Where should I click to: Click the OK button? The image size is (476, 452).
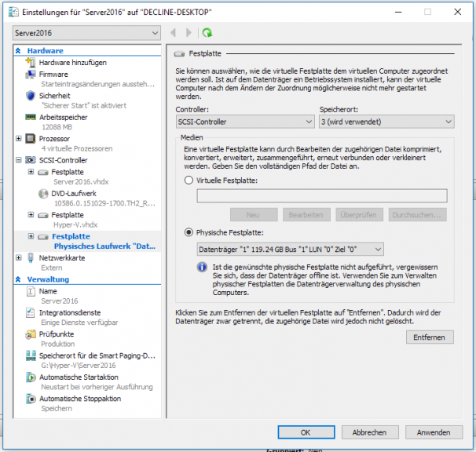306,432
